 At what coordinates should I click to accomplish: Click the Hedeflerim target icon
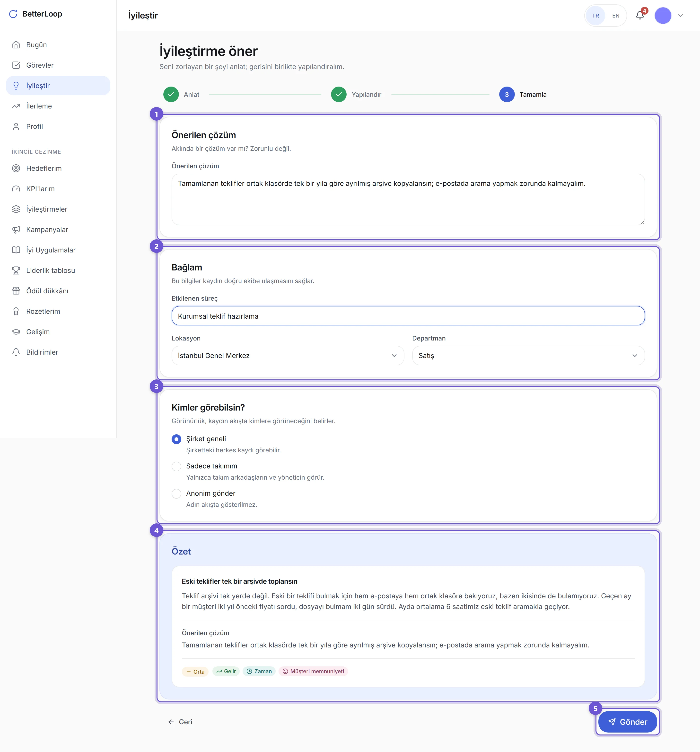16,168
